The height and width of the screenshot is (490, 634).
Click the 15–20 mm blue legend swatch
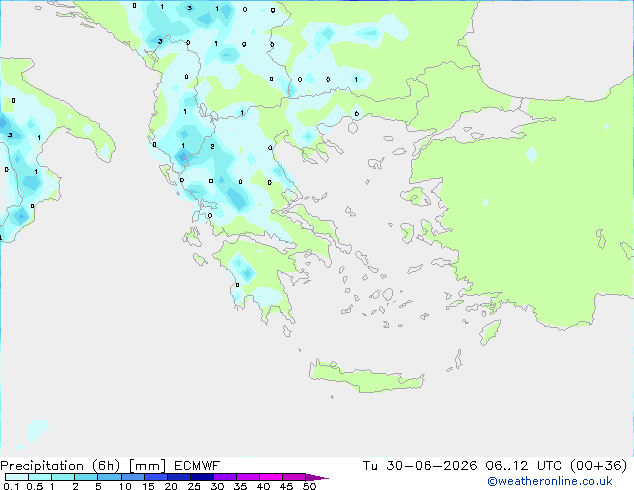pos(156,477)
